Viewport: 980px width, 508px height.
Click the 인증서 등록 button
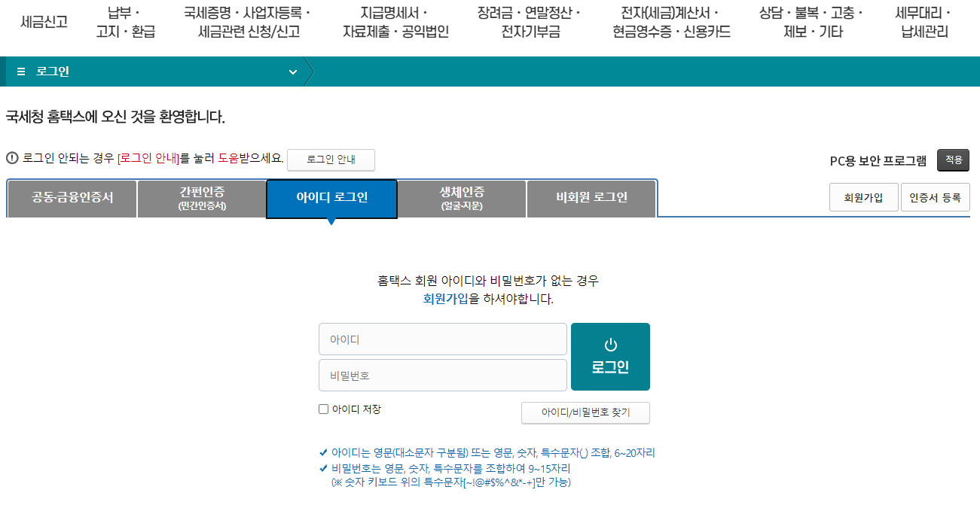pos(935,198)
